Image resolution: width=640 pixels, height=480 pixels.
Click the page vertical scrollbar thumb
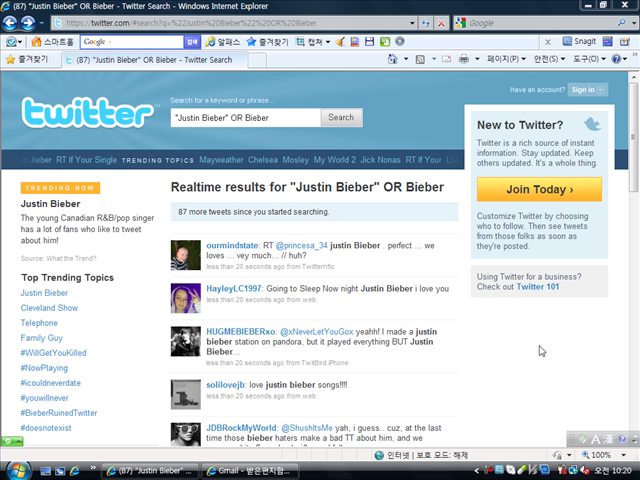click(x=633, y=135)
